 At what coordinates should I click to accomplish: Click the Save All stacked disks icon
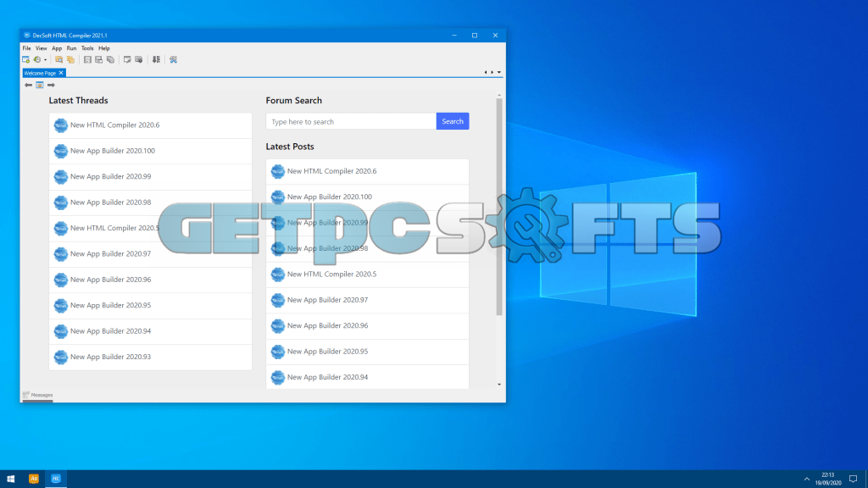110,60
